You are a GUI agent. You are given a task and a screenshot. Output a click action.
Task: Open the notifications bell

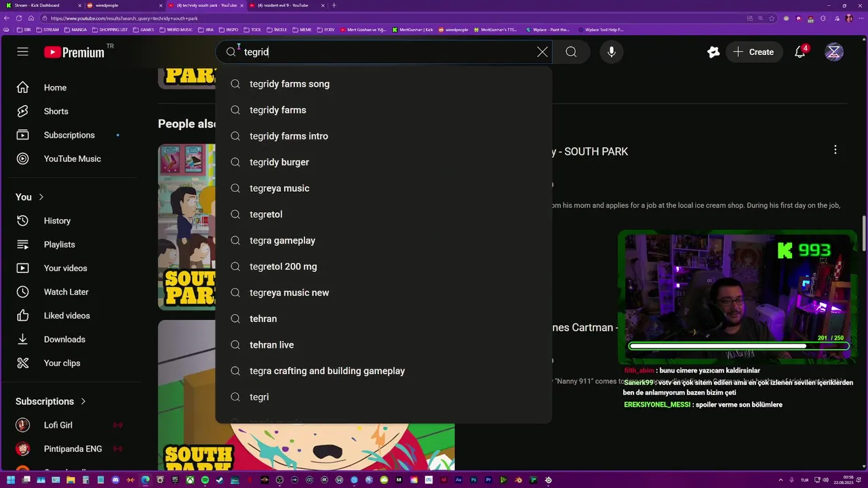pyautogui.click(x=800, y=52)
